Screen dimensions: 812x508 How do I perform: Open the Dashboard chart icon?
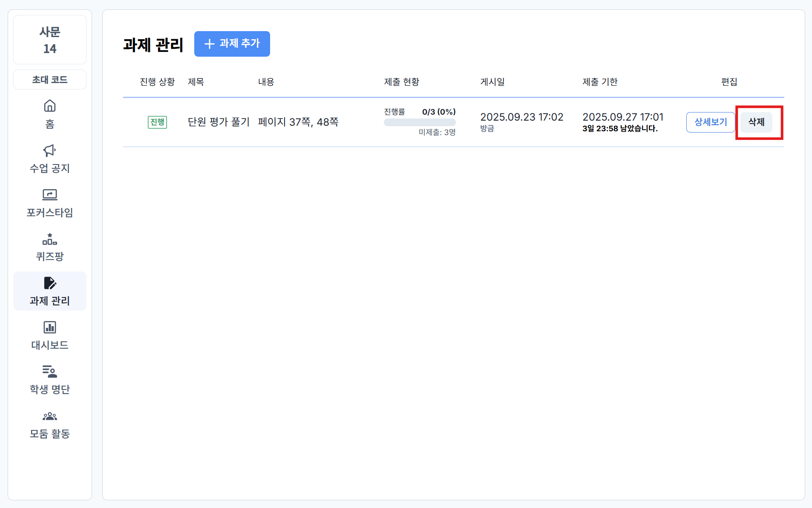[x=50, y=327]
